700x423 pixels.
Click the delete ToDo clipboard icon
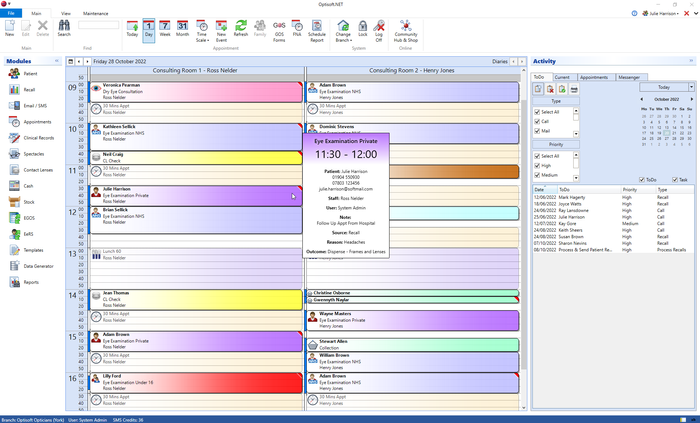(550, 89)
